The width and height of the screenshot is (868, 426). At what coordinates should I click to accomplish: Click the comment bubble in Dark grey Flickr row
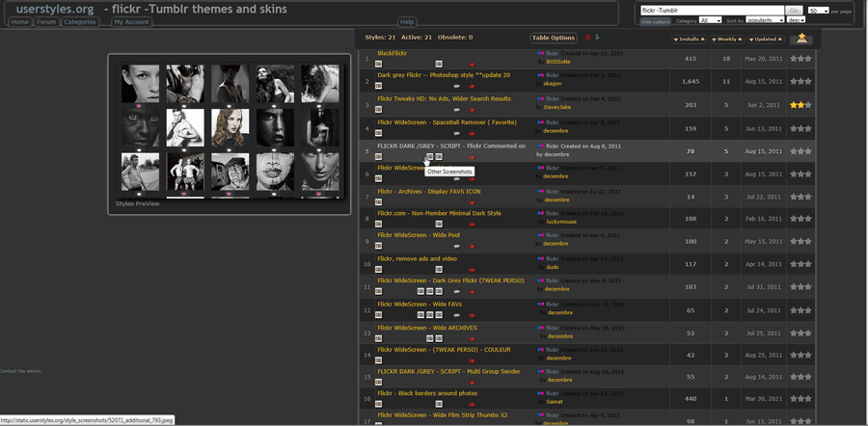457,86
